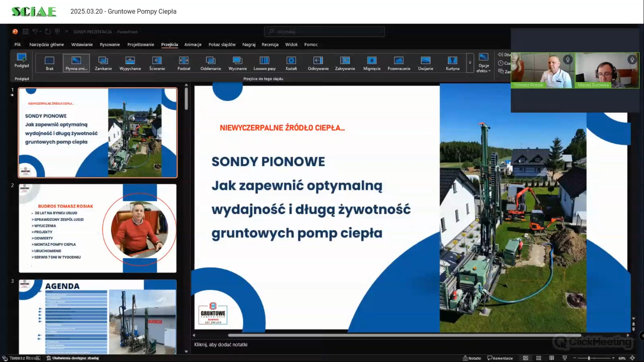
Task: Select slide 3 Agenda thumbnail
Action: coord(98,317)
